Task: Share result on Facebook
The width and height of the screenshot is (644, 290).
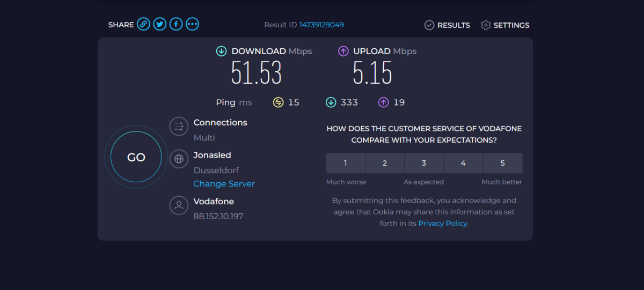Action: point(176,24)
